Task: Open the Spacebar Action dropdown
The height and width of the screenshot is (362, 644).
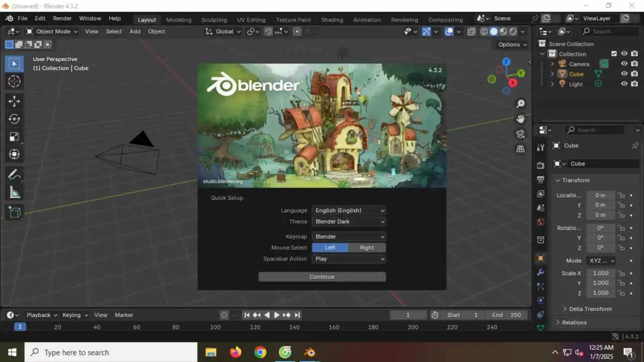Action: pyautogui.click(x=349, y=258)
